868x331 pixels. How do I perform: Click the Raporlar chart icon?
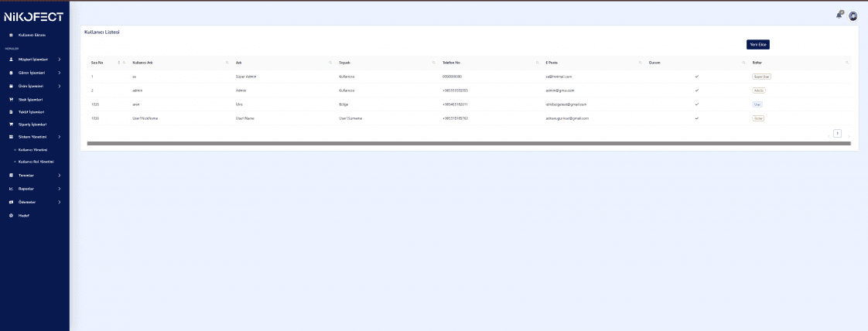click(11, 189)
